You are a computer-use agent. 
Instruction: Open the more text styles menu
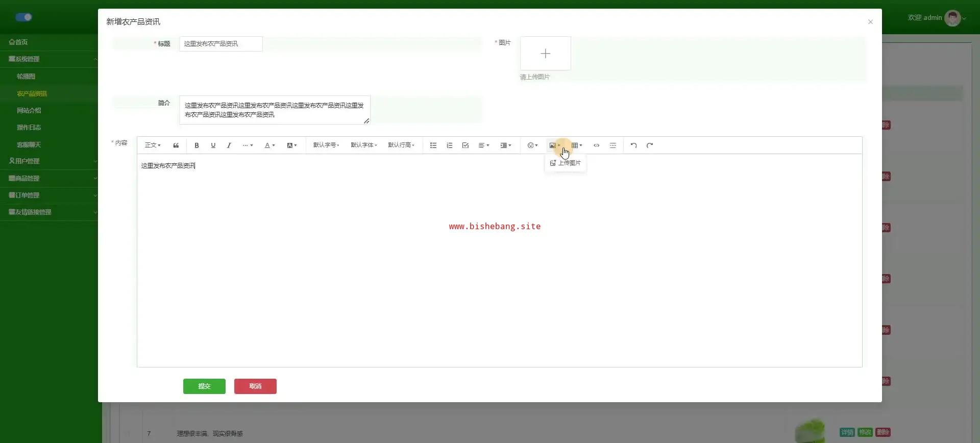pos(248,145)
